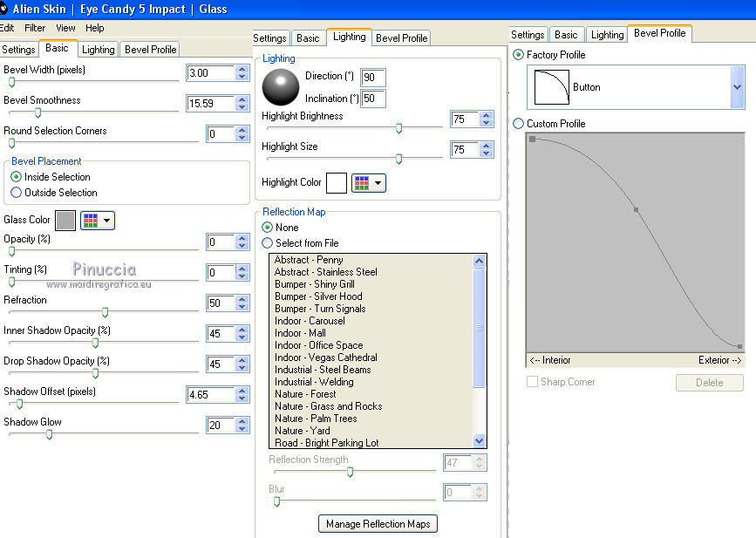Image resolution: width=756 pixels, height=538 pixels.
Task: Click the Alien Skin app icon in title bar
Action: 4,9
